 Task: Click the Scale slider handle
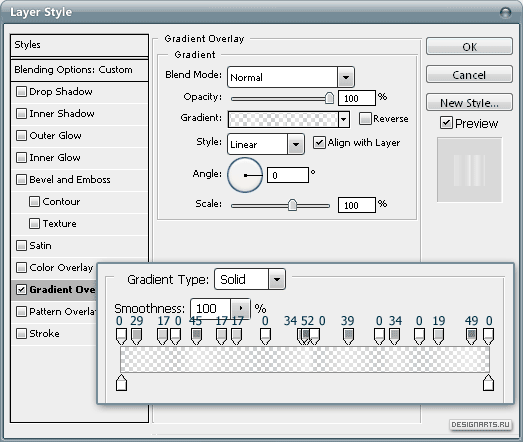[292, 205]
